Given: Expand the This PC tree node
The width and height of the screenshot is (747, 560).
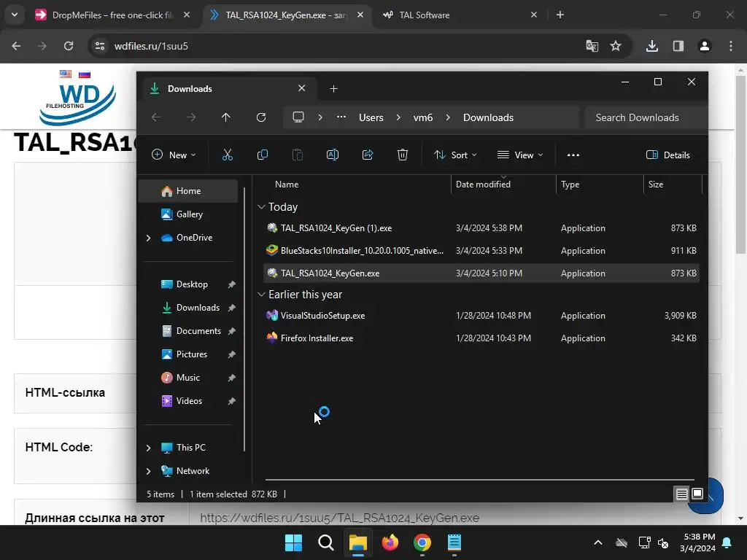Looking at the screenshot, I should tap(149, 448).
